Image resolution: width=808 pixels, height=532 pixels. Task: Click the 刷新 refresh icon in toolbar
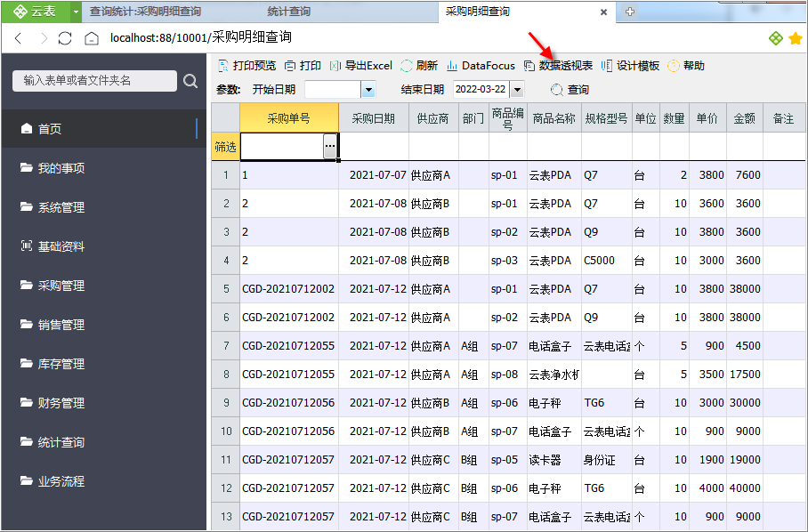tap(407, 66)
